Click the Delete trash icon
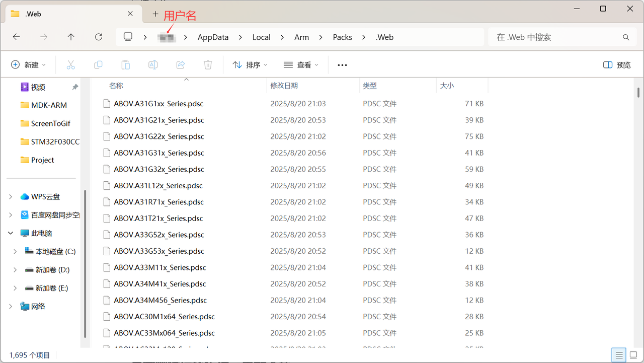 coord(208,65)
